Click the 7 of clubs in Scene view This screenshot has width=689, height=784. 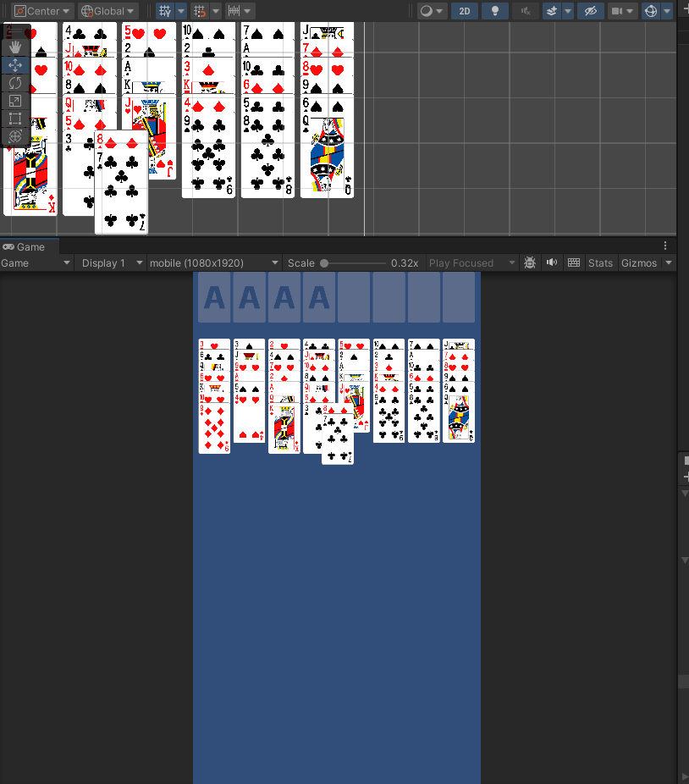click(x=122, y=192)
